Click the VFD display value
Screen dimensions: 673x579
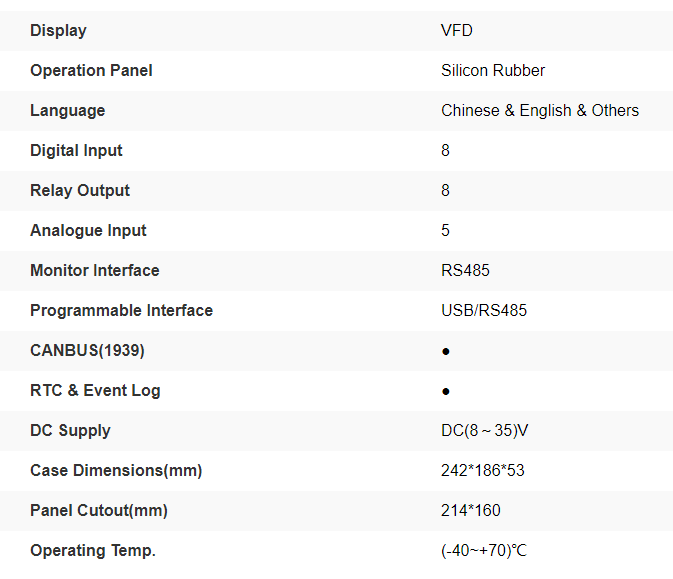click(456, 31)
